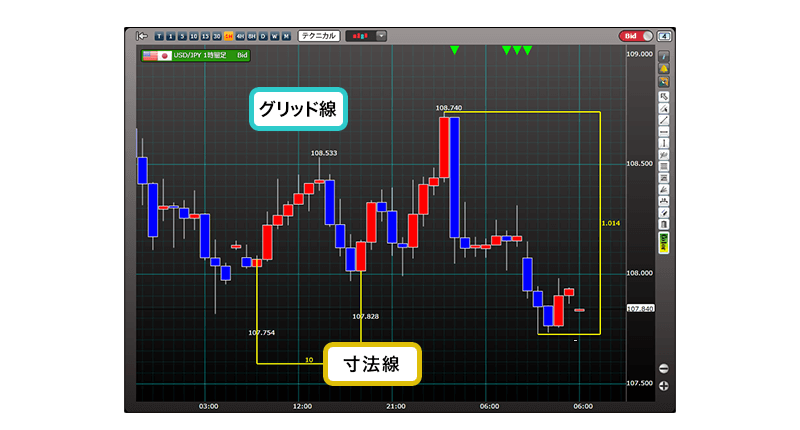Select the horizontal line tool
The height and width of the screenshot is (430, 800).
[664, 132]
